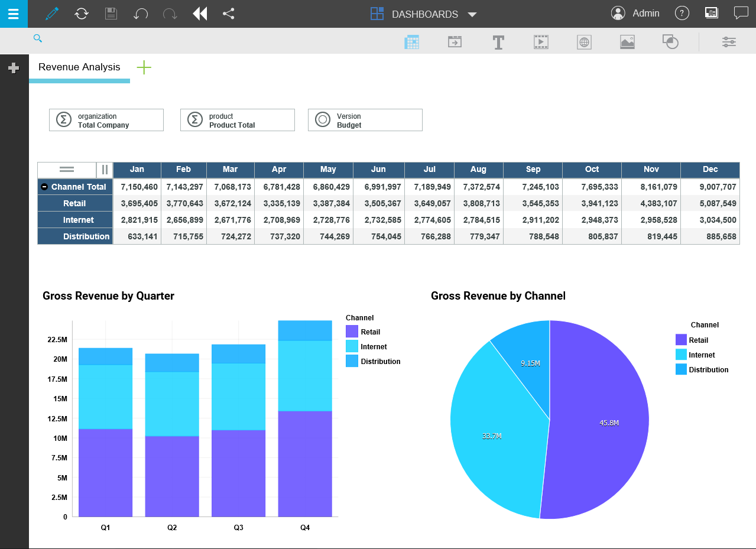
Task: Open the DASHBOARDS dropdown menu
Action: pyautogui.click(x=424, y=14)
